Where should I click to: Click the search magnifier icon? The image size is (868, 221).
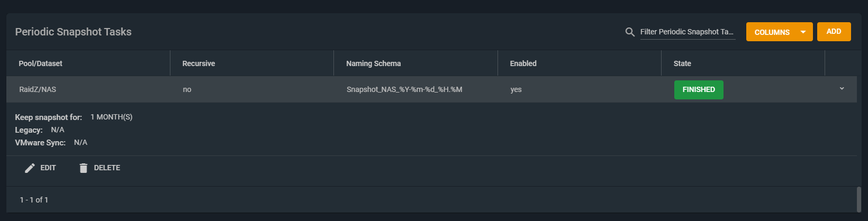coord(630,32)
